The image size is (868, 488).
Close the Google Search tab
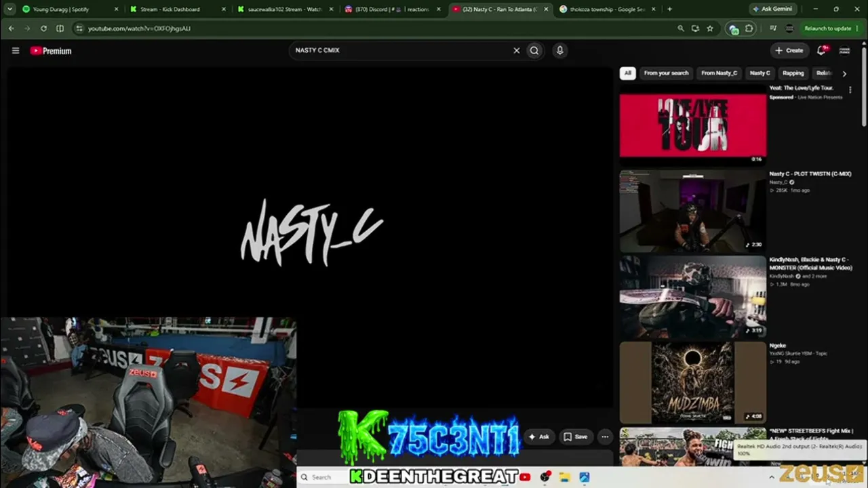click(x=654, y=9)
